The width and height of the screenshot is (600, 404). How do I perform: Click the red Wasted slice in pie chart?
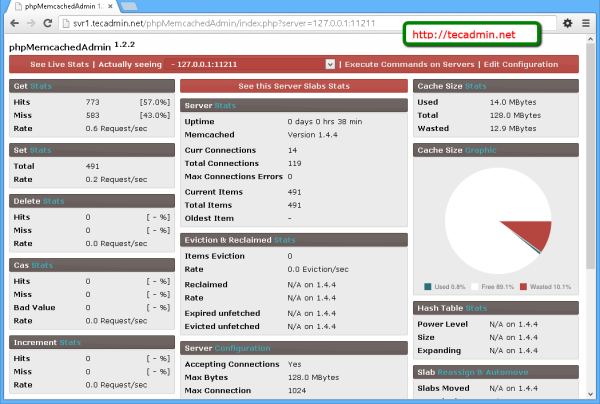(x=539, y=236)
